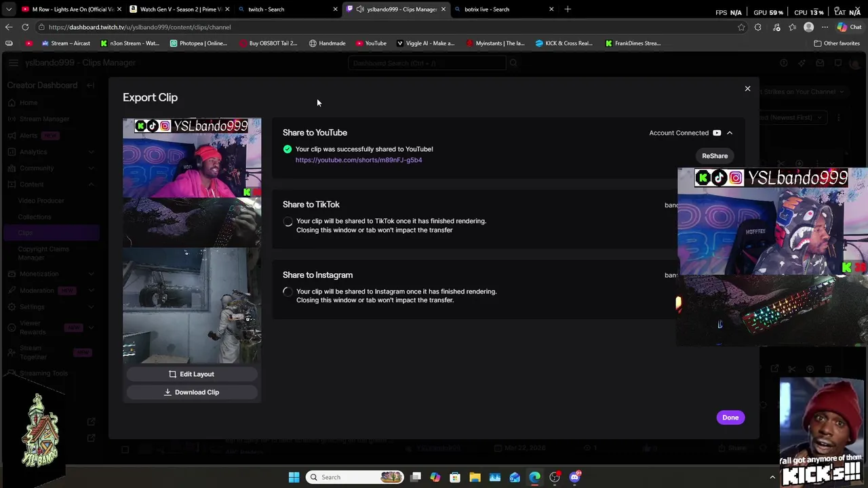
Task: Click the Share to Instagram heading
Action: (x=317, y=275)
